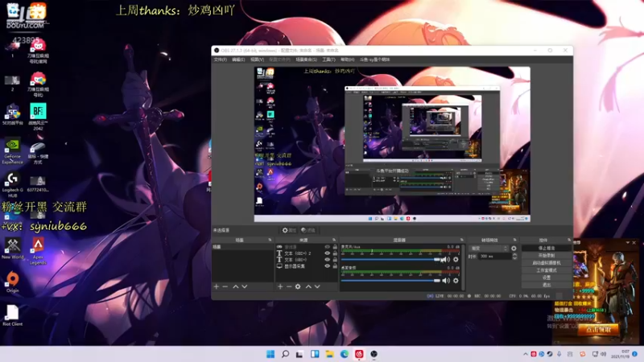Remove selected source with minus icon
The image size is (644, 362).
(x=289, y=286)
